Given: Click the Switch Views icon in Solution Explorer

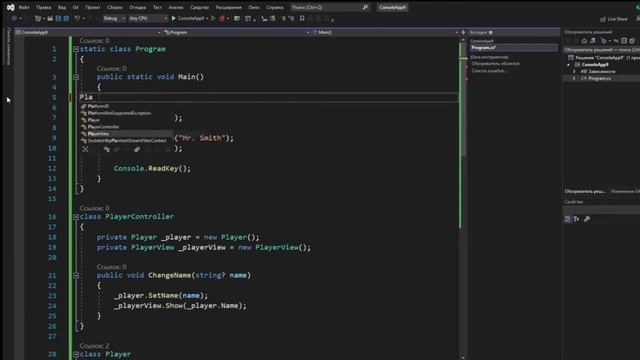Looking at the screenshot, I should (593, 41).
